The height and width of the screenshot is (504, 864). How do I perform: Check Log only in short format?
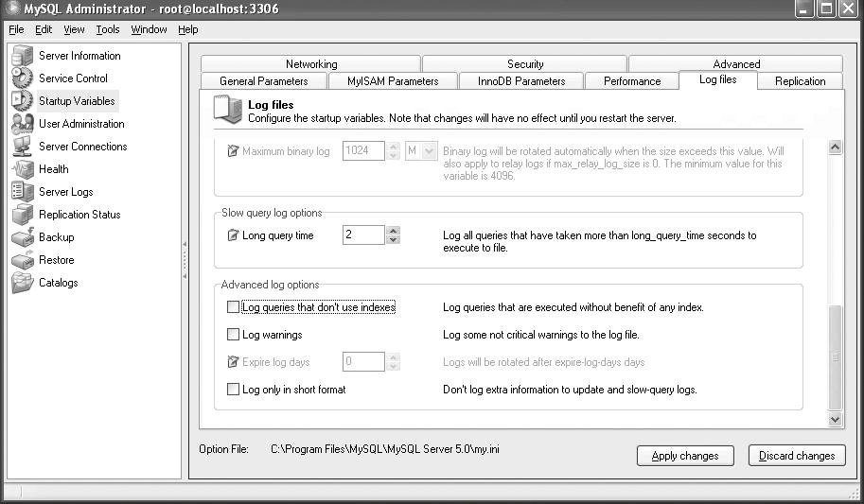pos(233,390)
